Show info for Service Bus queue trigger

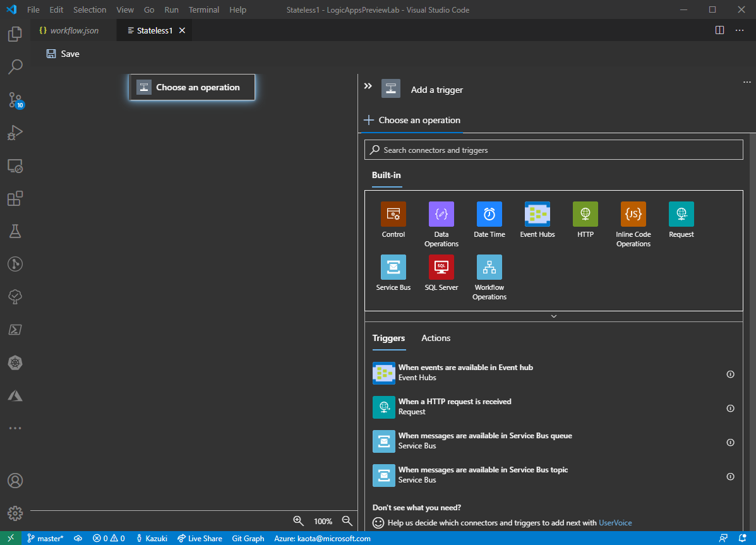click(731, 443)
